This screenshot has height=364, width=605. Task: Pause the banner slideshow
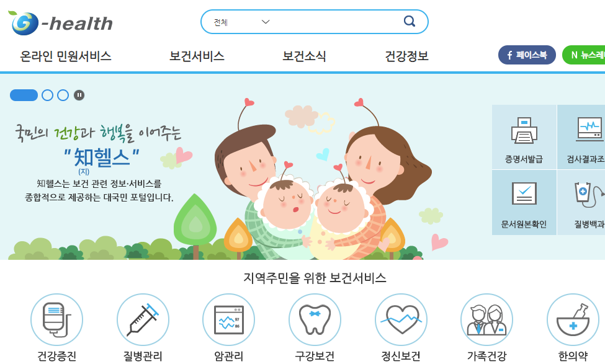point(79,95)
